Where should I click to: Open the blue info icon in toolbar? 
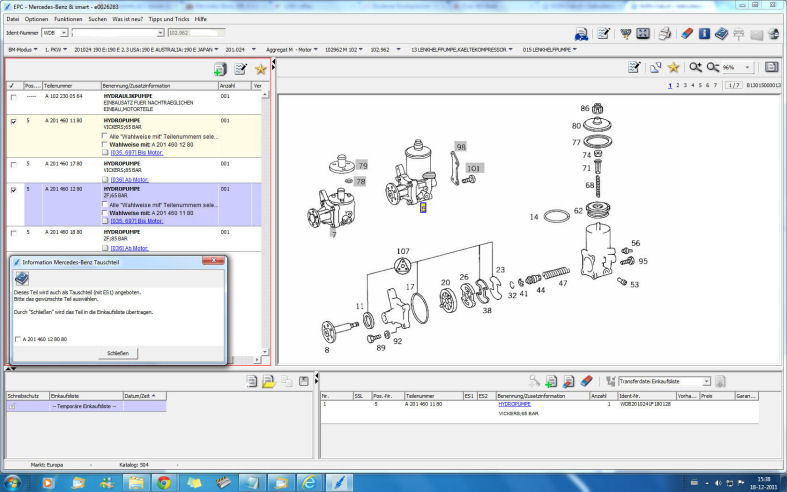[x=704, y=34]
